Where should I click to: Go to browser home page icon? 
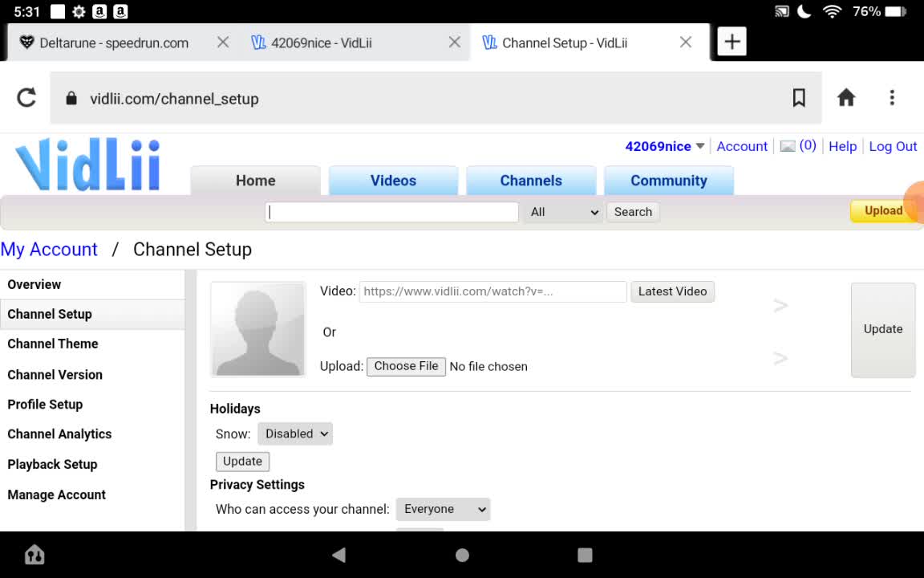[846, 98]
